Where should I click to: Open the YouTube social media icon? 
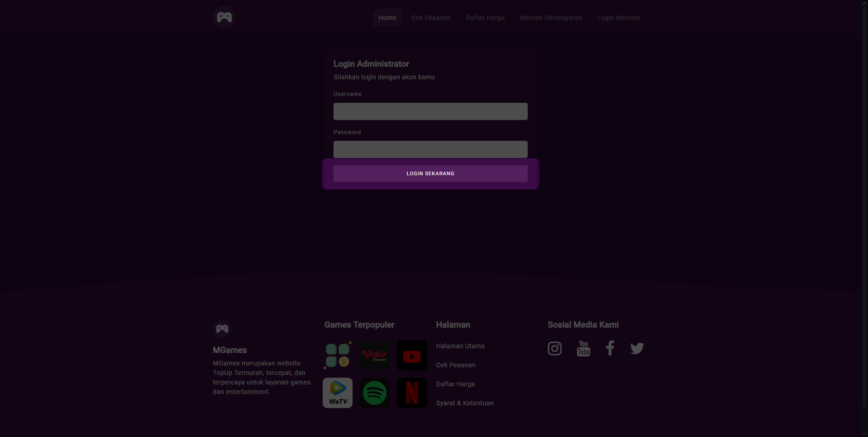[x=583, y=348]
